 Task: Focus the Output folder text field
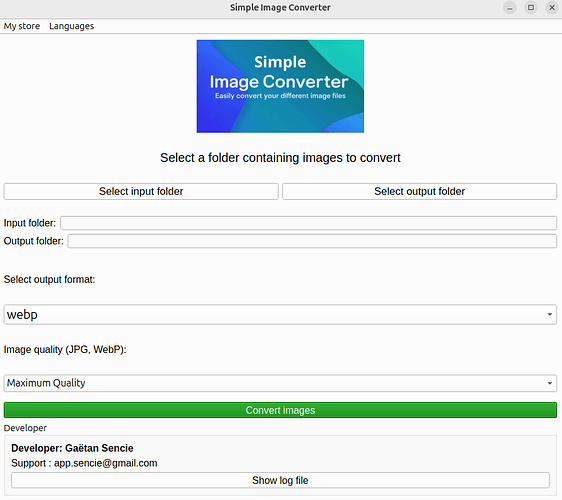(312, 241)
